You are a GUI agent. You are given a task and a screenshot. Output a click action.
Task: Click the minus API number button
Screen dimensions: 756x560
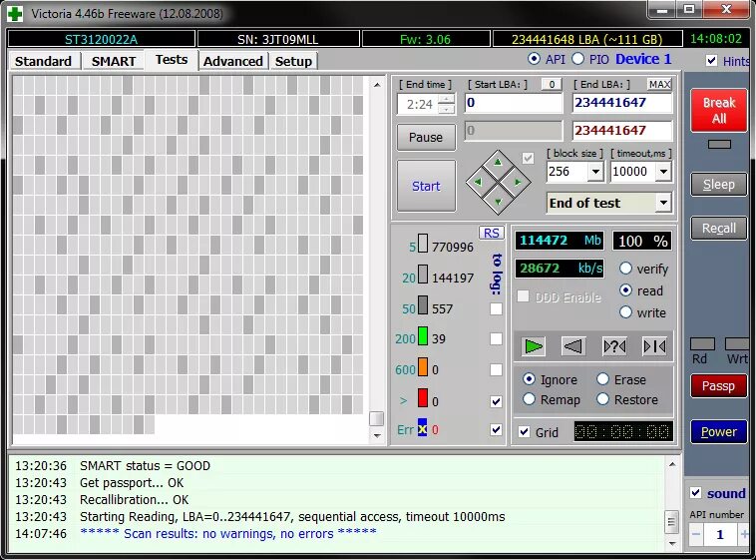(696, 534)
